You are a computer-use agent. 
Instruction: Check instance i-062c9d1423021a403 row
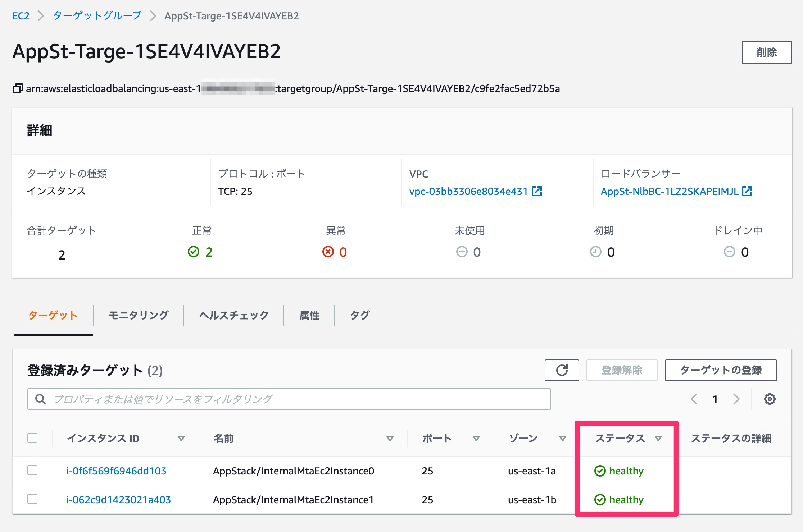tap(33, 499)
